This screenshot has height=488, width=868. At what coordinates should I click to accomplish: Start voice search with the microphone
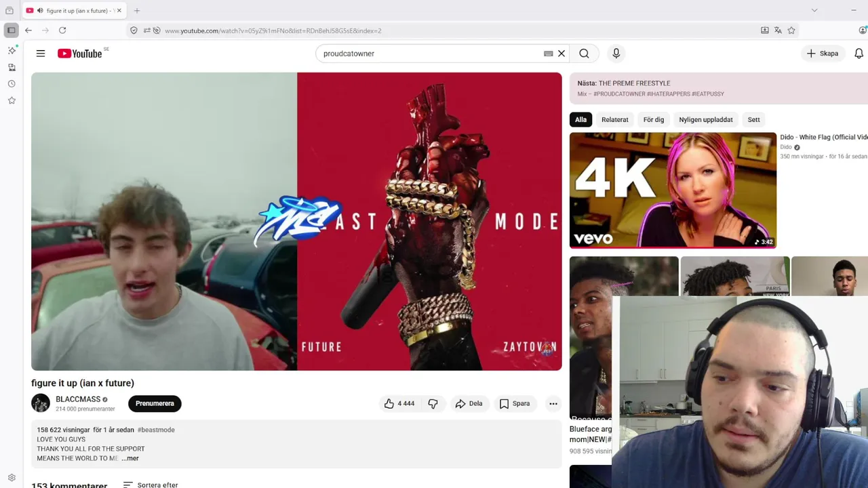pyautogui.click(x=616, y=54)
